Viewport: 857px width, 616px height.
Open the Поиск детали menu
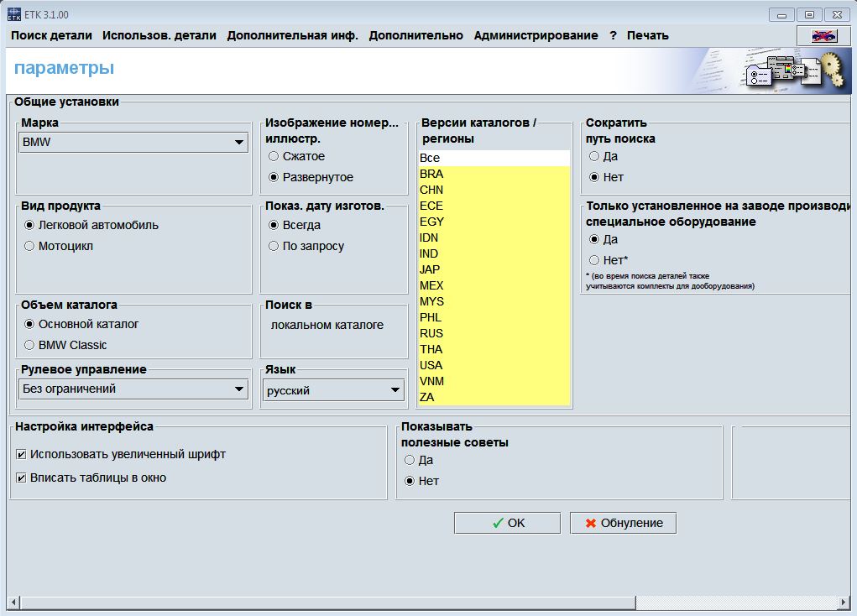click(x=51, y=35)
